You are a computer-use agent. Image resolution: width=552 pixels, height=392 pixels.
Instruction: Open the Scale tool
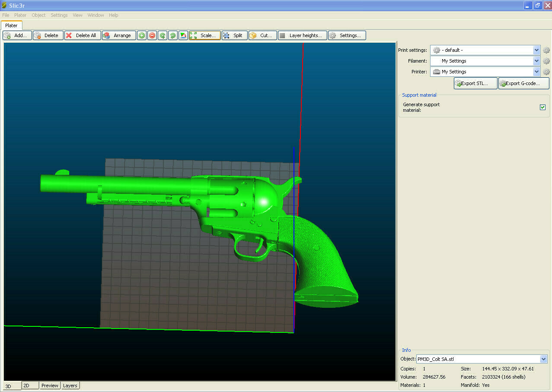pyautogui.click(x=204, y=35)
